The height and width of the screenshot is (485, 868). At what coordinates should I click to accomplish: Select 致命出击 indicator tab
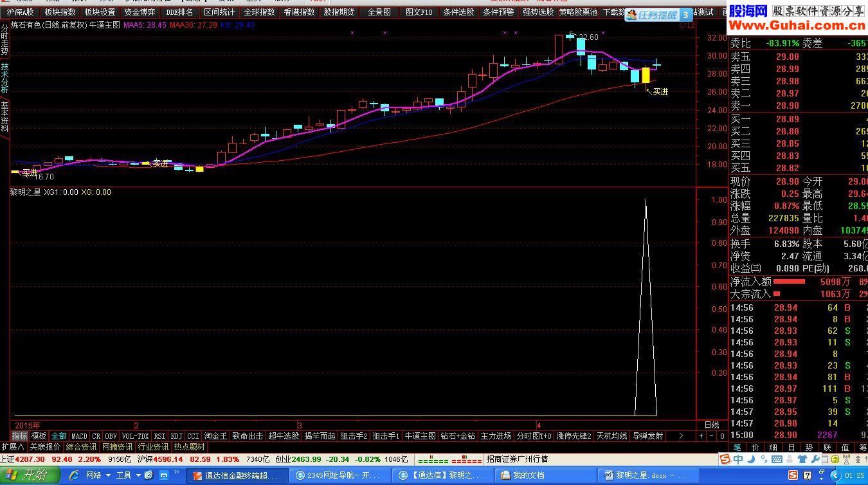[x=248, y=436]
